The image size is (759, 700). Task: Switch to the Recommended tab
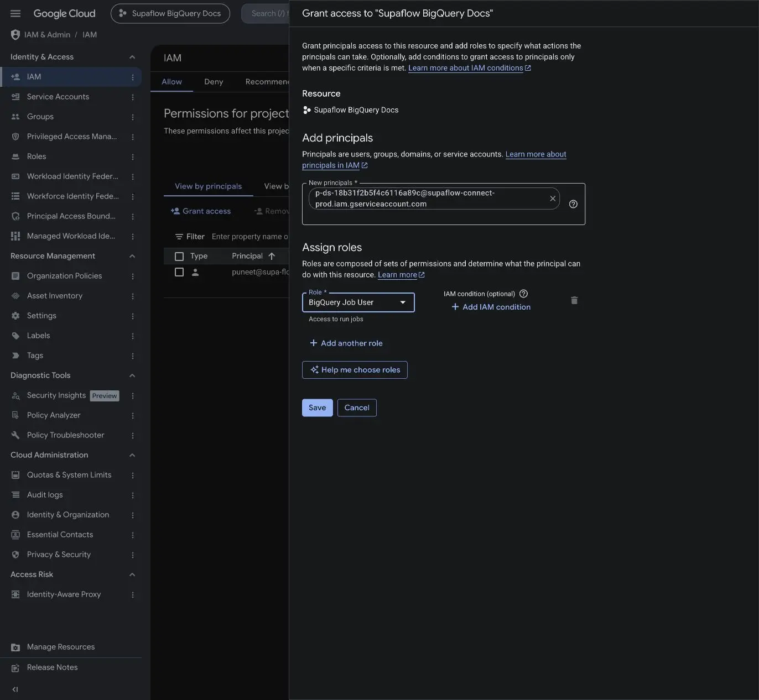point(267,82)
